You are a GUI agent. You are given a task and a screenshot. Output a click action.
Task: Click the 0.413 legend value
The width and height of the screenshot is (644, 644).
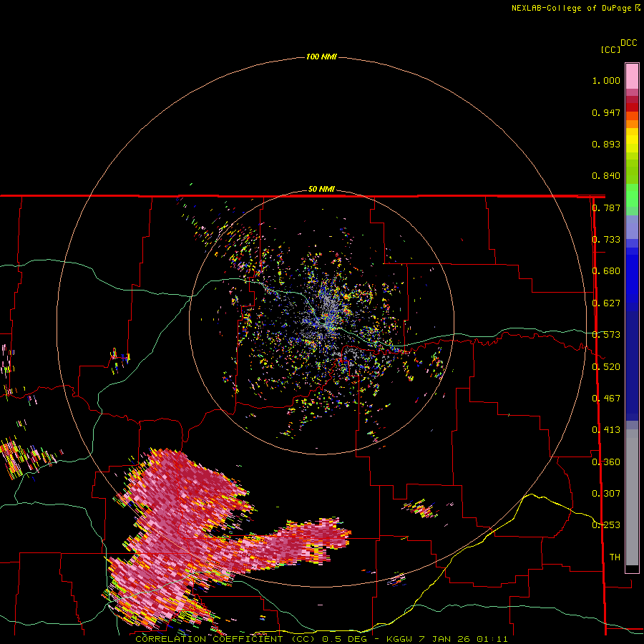(606, 430)
